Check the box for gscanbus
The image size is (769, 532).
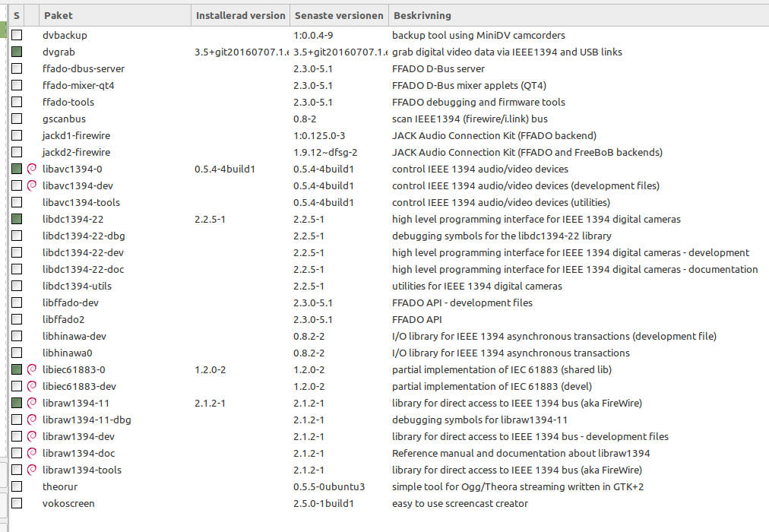[x=17, y=119]
